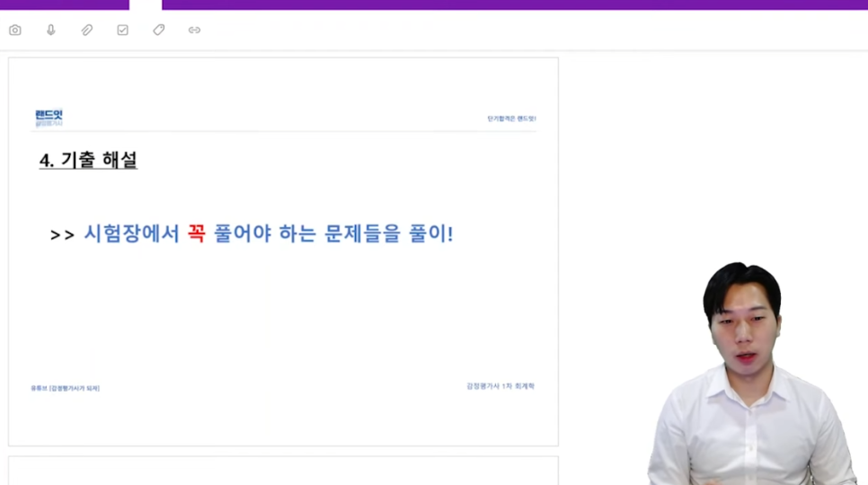Select the heading 4. 기출 해설
The height and width of the screenshot is (485, 868).
pyautogui.click(x=89, y=161)
